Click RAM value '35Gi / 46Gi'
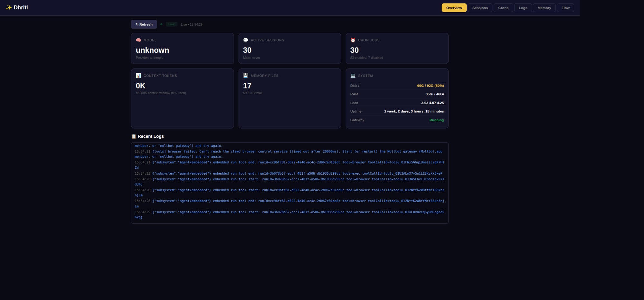 [434, 94]
